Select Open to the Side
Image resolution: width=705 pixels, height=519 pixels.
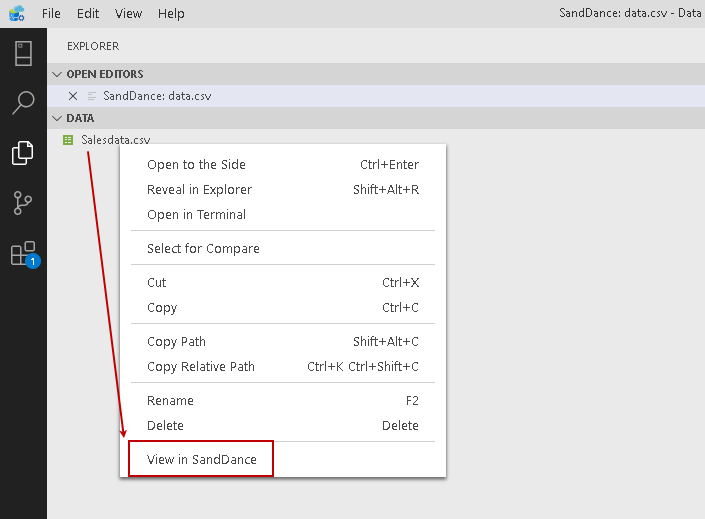(196, 165)
